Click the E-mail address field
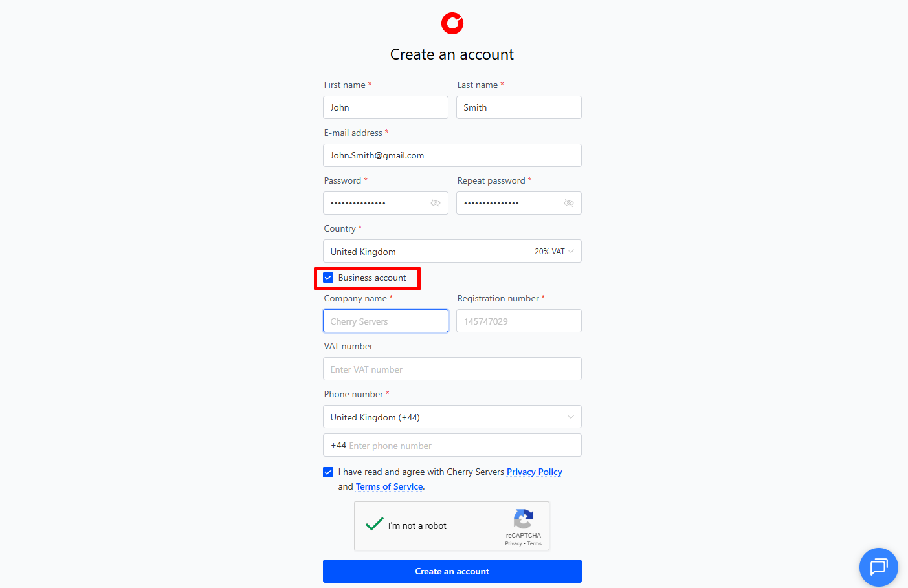The height and width of the screenshot is (588, 908). point(452,156)
